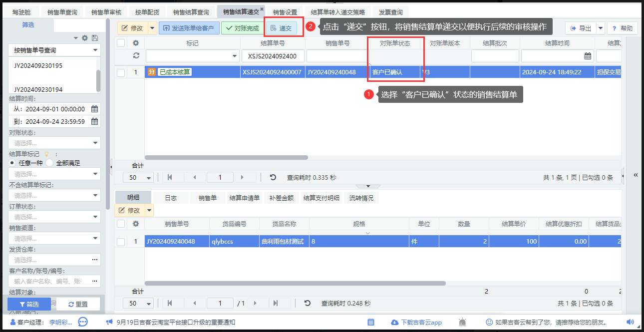This screenshot has width=644, height=332.
Task: Click the alarm bell icon in status bar
Action: click(x=462, y=323)
